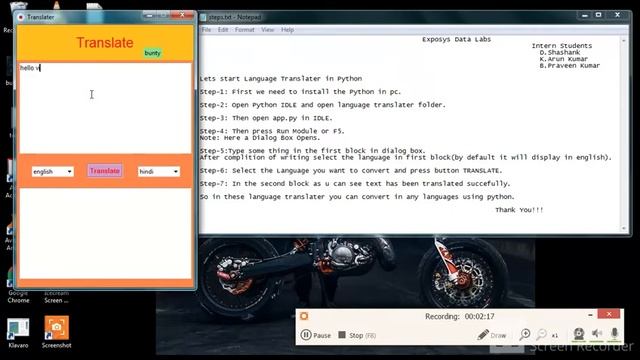Click the Translater window title icon
Viewport: 640px width, 360px height.
(21, 17)
